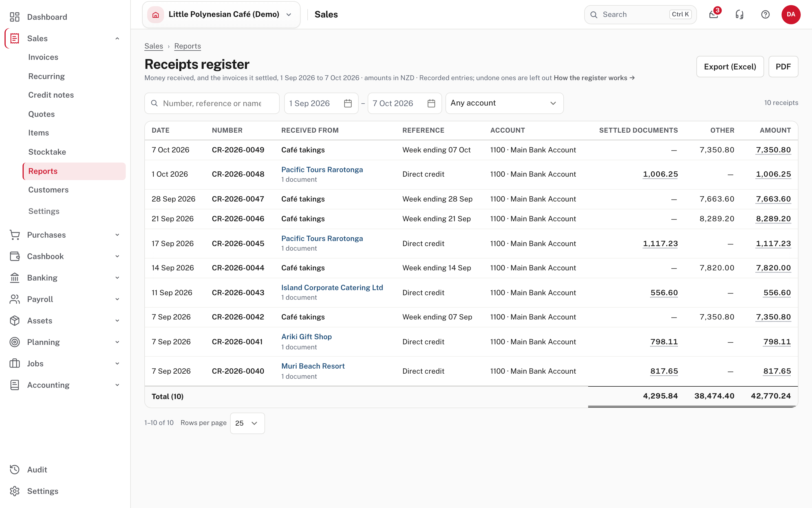Click the Dashboard grid icon
The height and width of the screenshot is (508, 812).
(x=14, y=17)
